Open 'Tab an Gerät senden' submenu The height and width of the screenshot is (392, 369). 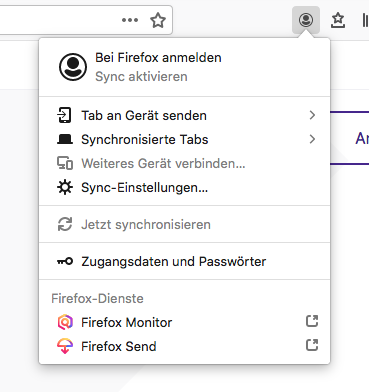click(x=184, y=115)
